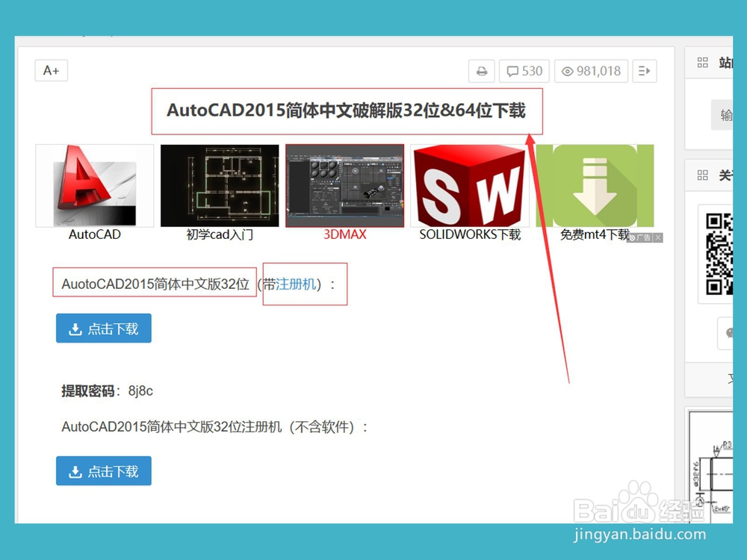747x560 pixels.
Task: Click the print icon above the article title
Action: pyautogui.click(x=481, y=71)
